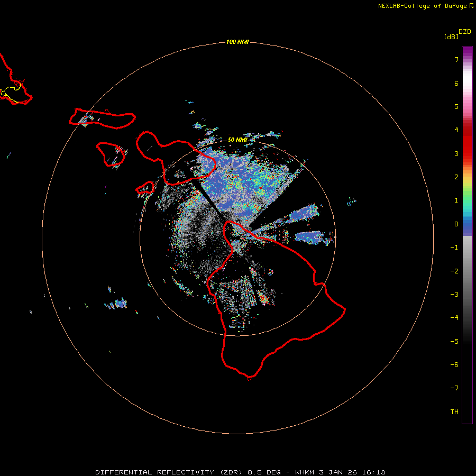Click the 0 value on the color scale
This screenshot has height=476, width=476.
pos(456,224)
